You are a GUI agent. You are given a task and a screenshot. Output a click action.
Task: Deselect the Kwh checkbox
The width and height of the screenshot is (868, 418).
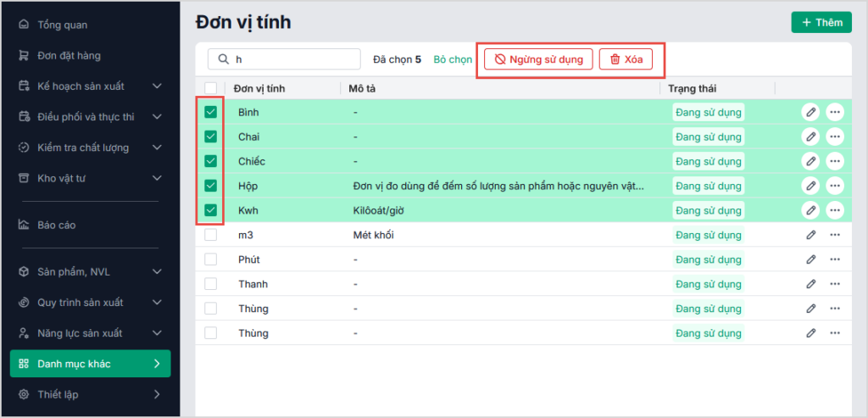[x=210, y=209]
